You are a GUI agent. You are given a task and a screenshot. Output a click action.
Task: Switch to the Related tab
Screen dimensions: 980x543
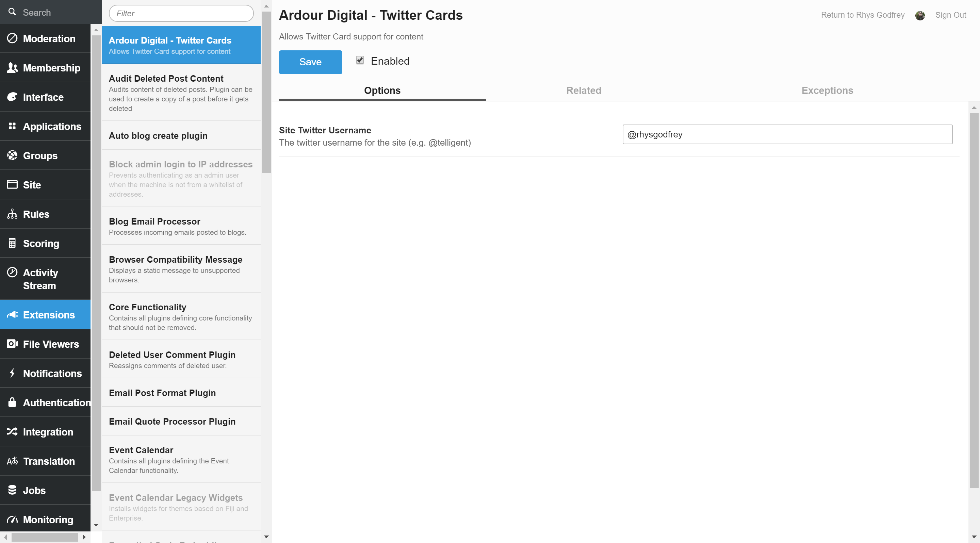tap(584, 90)
